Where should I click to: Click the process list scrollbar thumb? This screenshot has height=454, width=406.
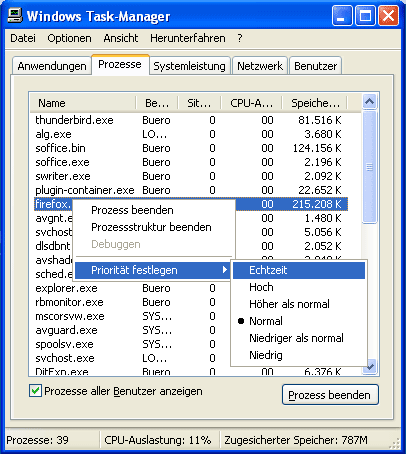click(369, 167)
